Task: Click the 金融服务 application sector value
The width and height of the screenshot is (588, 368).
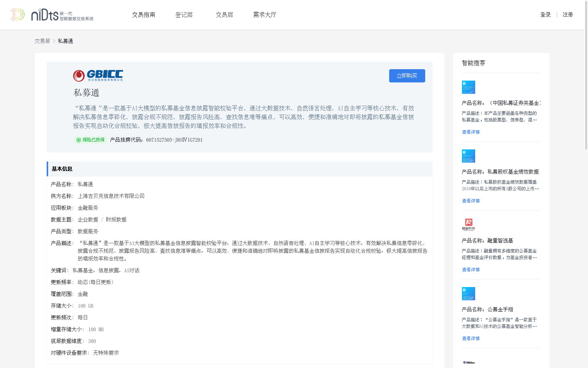Action: pyautogui.click(x=88, y=208)
